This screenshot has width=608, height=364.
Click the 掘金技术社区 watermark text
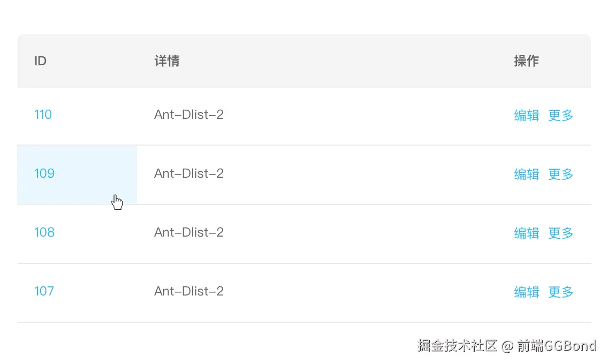point(458,346)
